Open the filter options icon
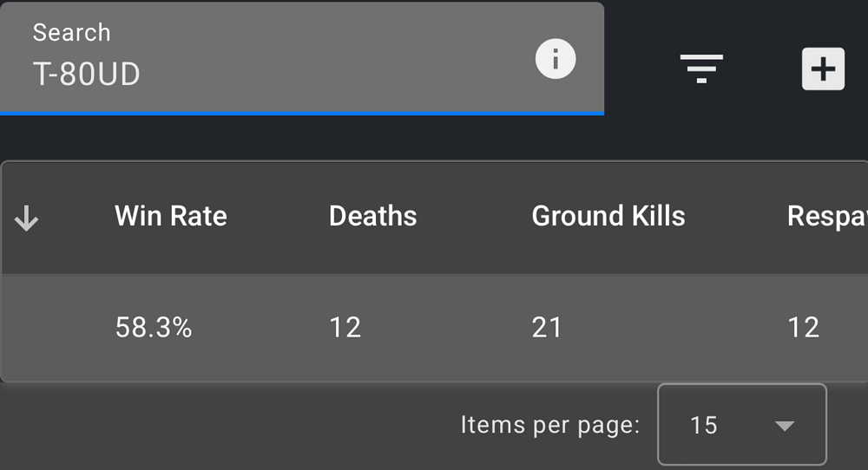The width and height of the screenshot is (868, 470). pos(701,69)
